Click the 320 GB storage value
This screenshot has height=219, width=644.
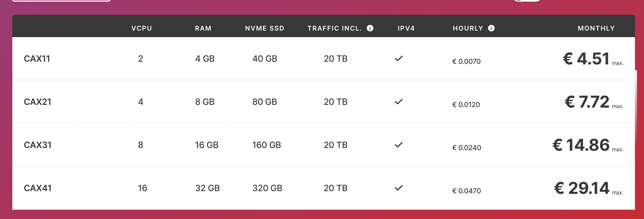[267, 188]
